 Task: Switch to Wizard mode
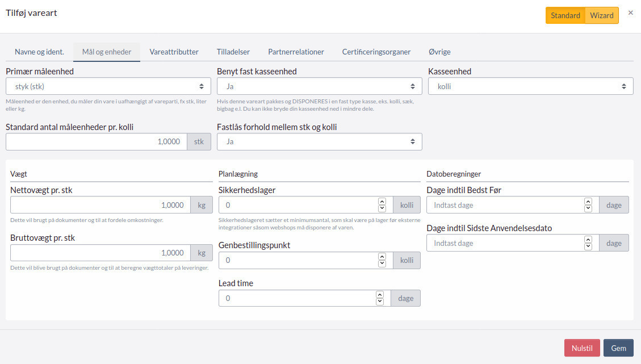tap(601, 15)
